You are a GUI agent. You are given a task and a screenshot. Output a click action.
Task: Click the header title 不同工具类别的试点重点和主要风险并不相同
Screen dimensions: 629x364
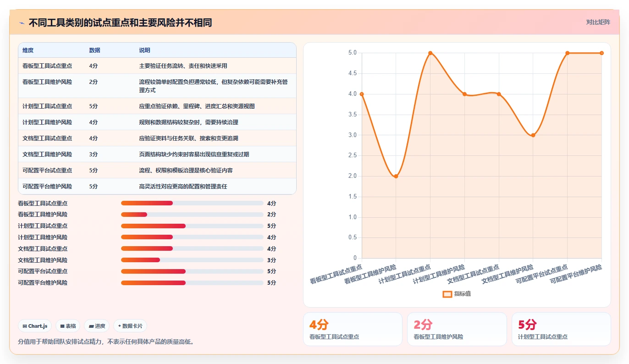tap(120, 22)
